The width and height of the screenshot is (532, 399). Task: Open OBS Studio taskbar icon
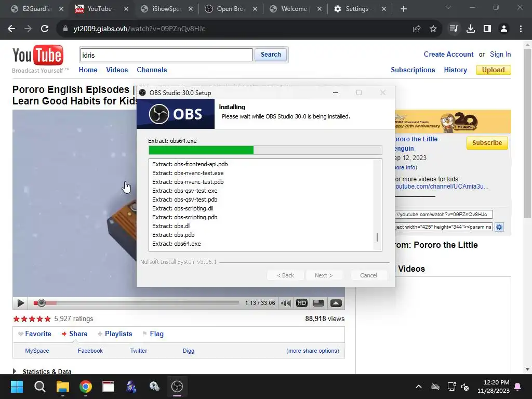177,387
